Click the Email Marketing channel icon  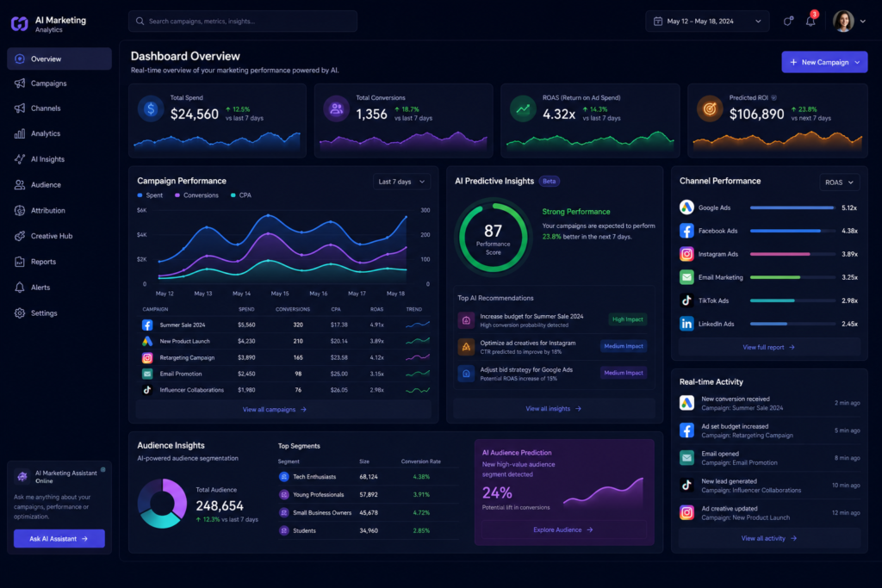[x=686, y=277]
